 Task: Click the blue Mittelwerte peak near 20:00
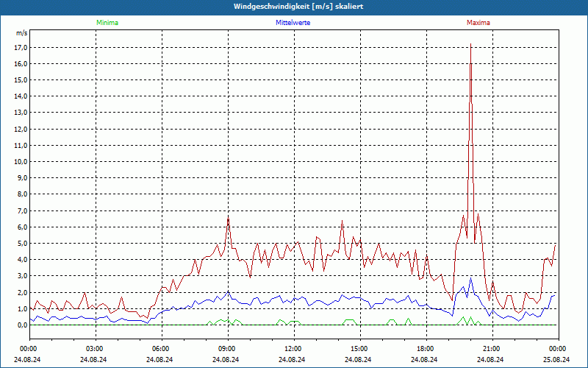[471, 279]
